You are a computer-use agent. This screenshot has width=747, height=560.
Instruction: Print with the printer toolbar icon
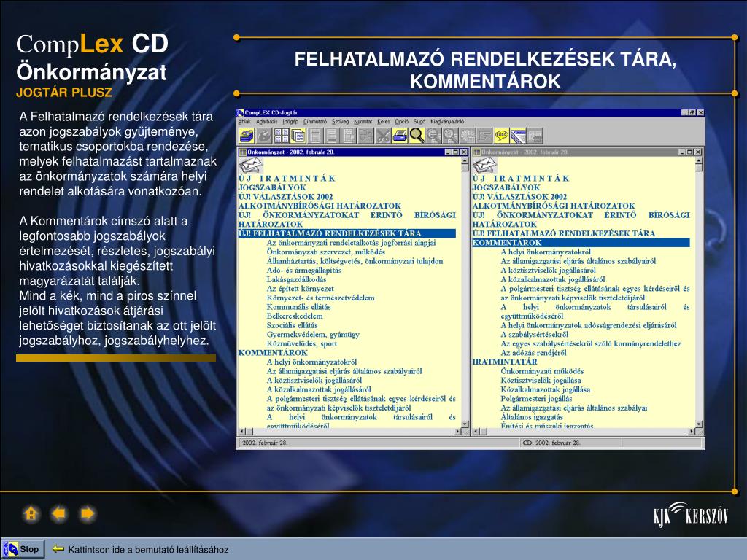tap(400, 136)
